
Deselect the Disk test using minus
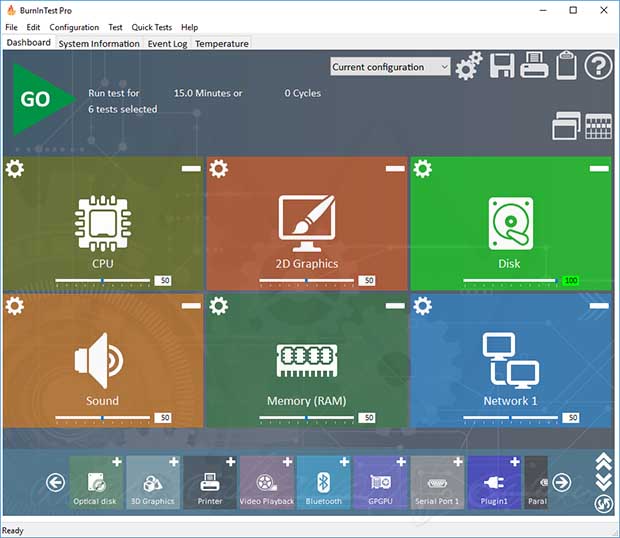coord(599,169)
